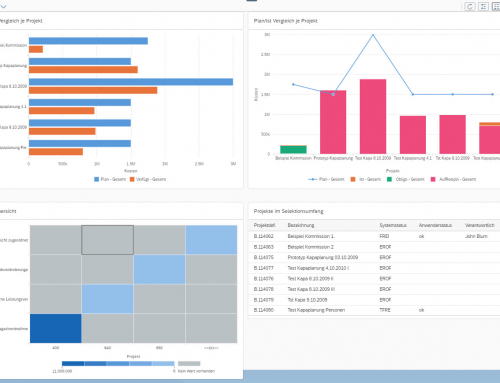Select the blue Plan bar for Kommission row
The width and height of the screenshot is (500, 383).
(88, 41)
